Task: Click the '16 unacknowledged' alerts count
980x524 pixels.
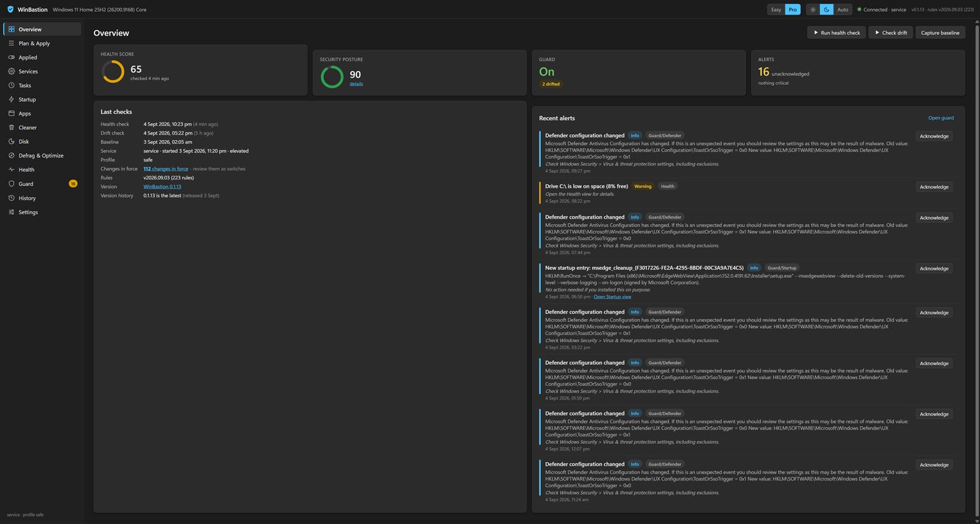Action: tap(783, 72)
